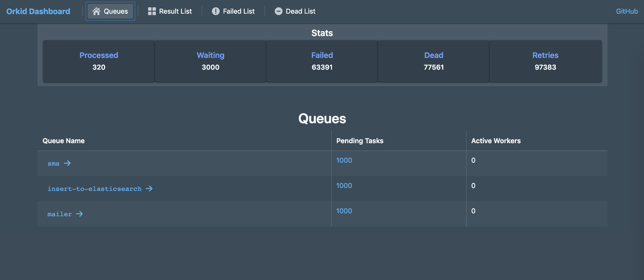This screenshot has width=644, height=280.
Task: Click the Orkid Dashboard title link
Action: coord(38,11)
